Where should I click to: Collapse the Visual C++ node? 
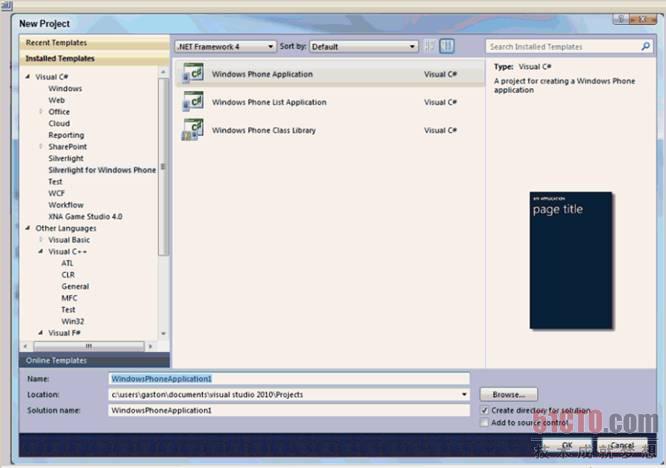[x=41, y=251]
